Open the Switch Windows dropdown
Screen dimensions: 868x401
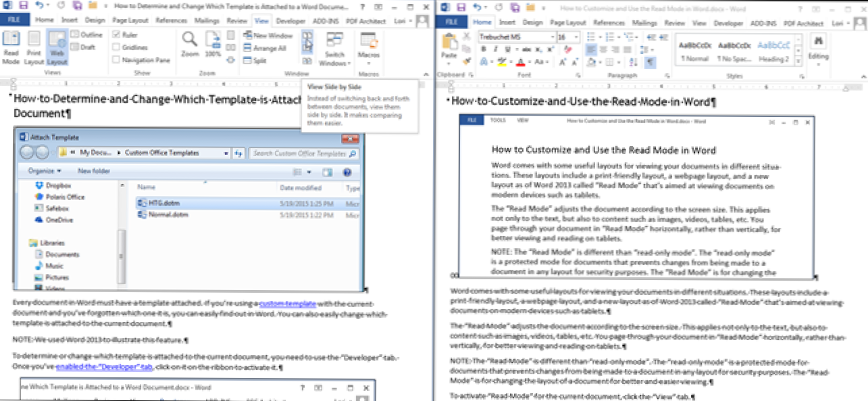(x=335, y=49)
